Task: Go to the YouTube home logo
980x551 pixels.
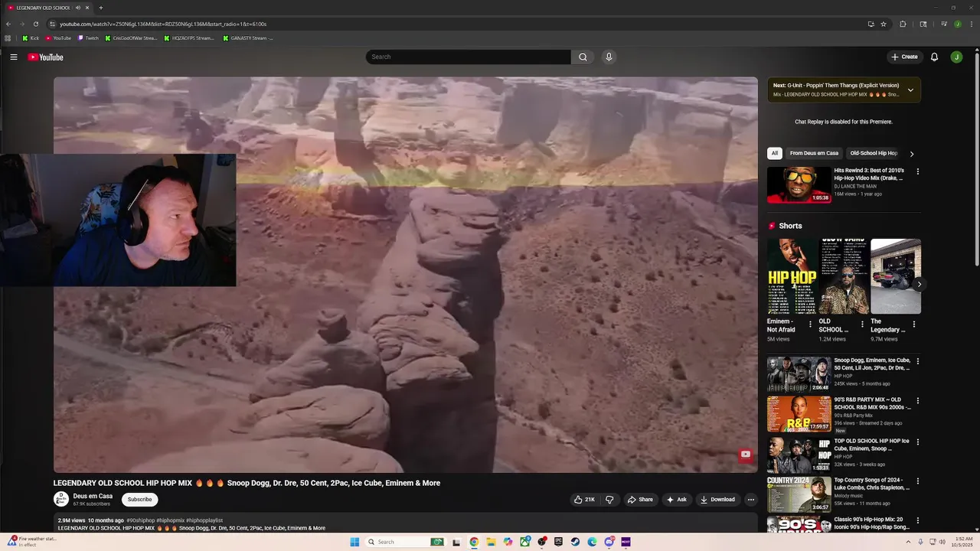Action: pyautogui.click(x=45, y=57)
